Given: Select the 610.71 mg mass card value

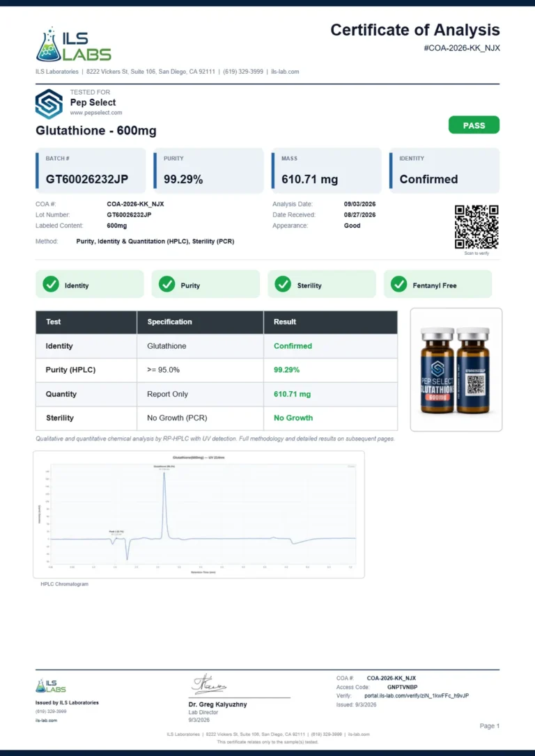Looking at the screenshot, I should click(310, 180).
